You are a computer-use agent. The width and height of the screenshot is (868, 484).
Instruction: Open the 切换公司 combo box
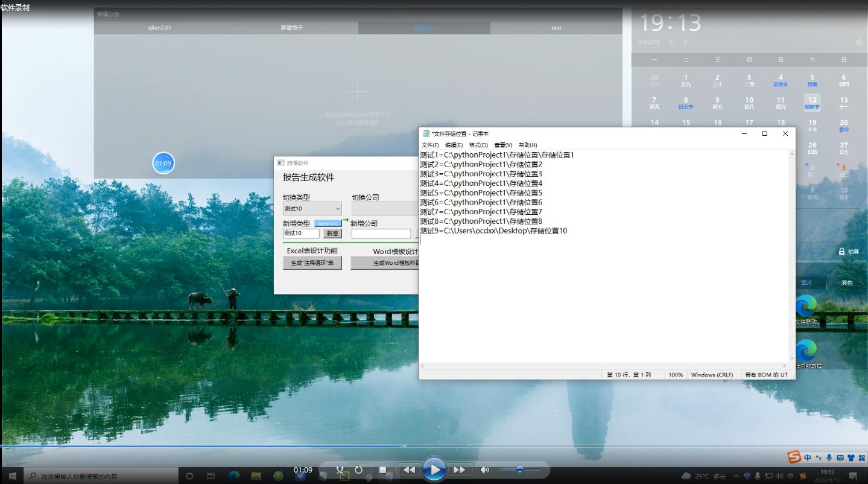[x=385, y=209]
